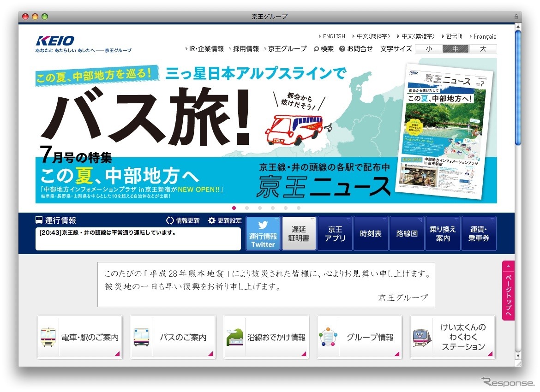Open けい太くんのわくわくステーション tile
The height and width of the screenshot is (392, 540).
[x=452, y=337]
